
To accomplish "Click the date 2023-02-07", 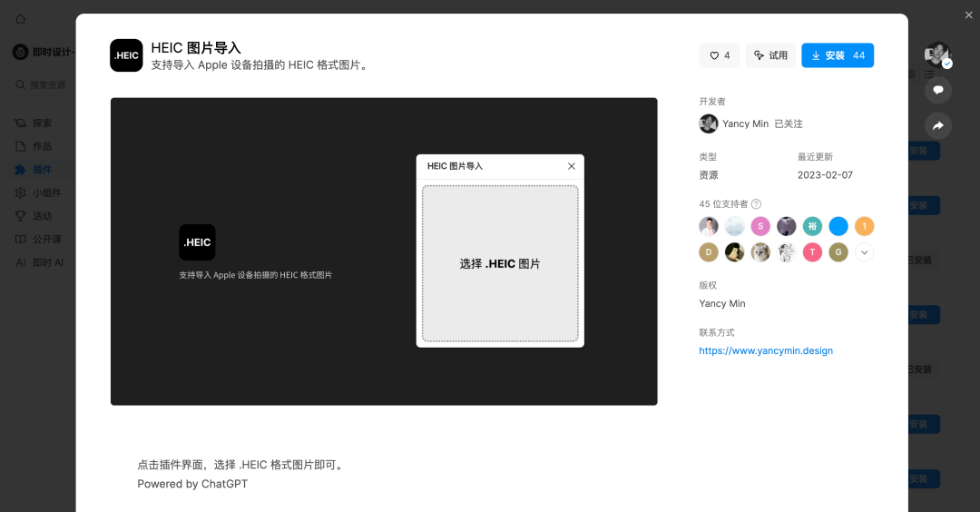I will point(824,175).
